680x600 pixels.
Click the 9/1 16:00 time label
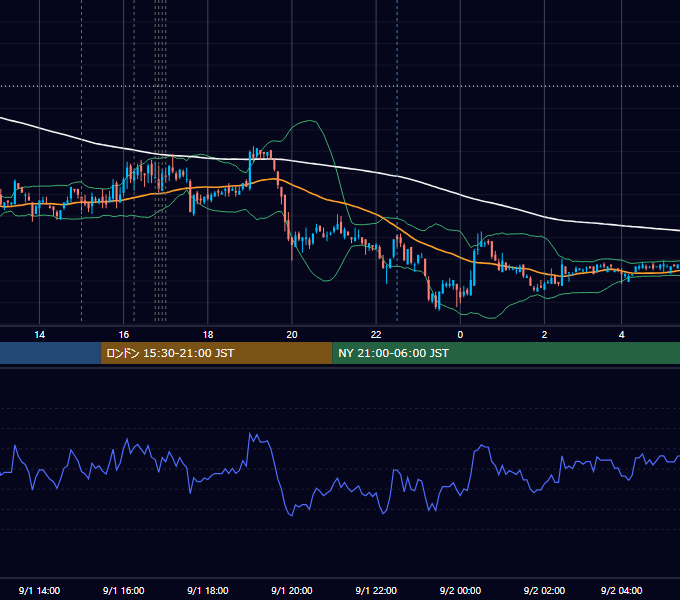click(124, 590)
